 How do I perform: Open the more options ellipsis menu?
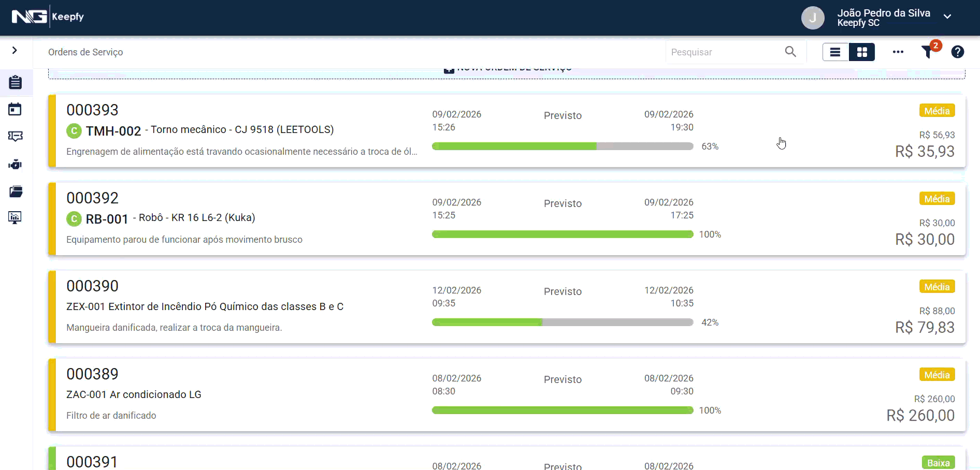898,52
